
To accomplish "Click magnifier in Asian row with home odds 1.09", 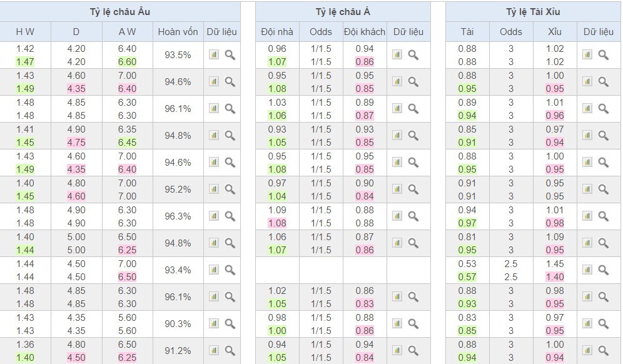I will tap(413, 216).
